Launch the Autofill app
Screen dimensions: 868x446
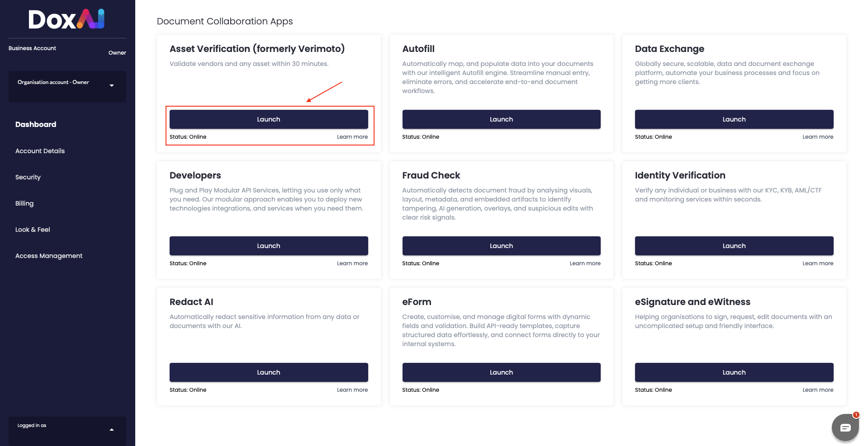[501, 119]
